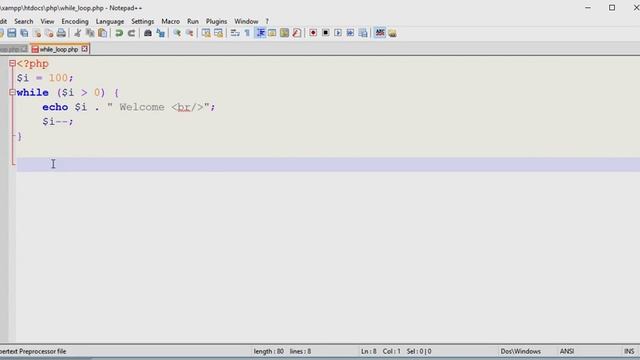
Task: Click the Print toolbar icon
Action: tap(61, 33)
